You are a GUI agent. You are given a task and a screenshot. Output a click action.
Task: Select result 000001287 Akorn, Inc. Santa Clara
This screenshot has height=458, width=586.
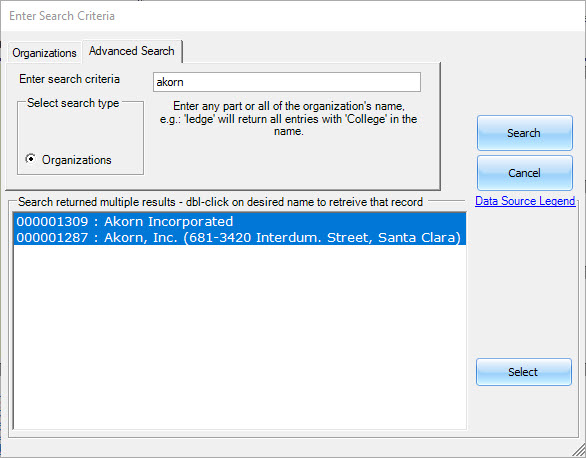point(240,238)
